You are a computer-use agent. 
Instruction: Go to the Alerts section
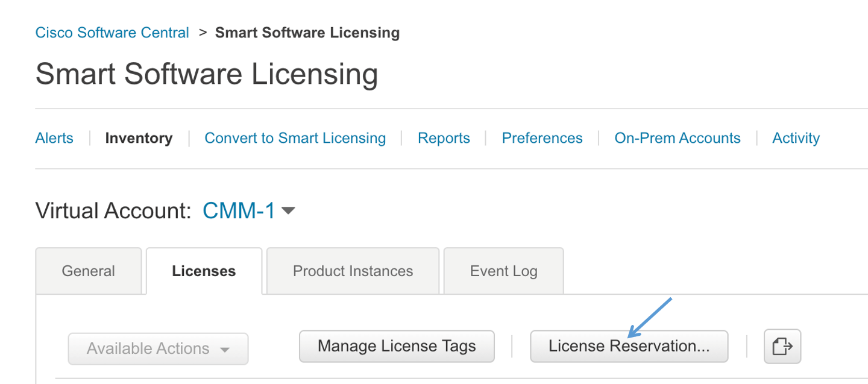pos(54,138)
